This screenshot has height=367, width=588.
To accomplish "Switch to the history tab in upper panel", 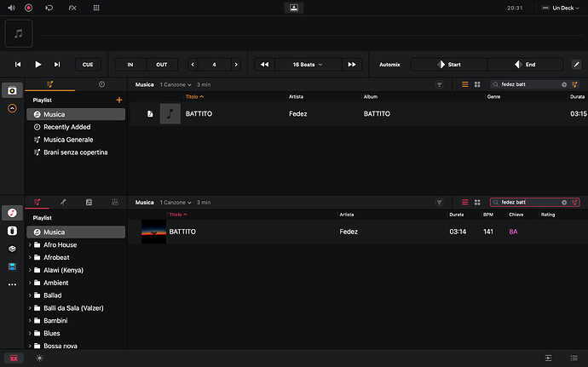I will coord(101,84).
